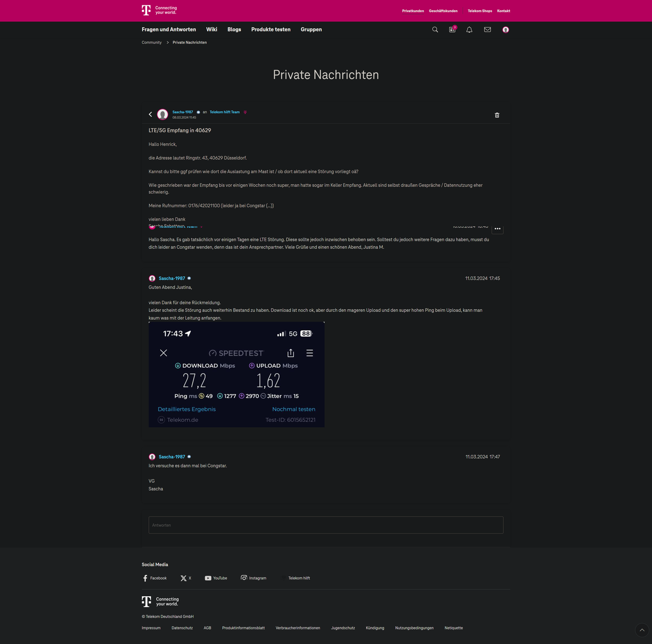652x644 pixels.
Task: Open the search magnifier icon
Action: pos(435,30)
